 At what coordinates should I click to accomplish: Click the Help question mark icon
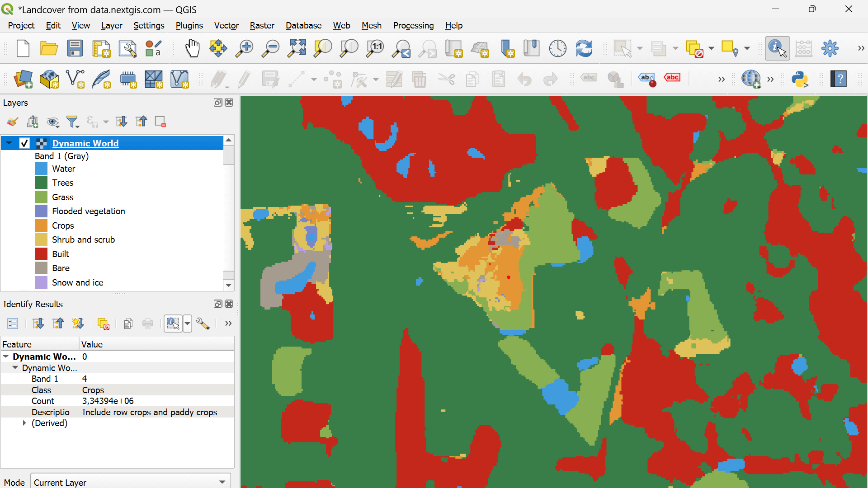pyautogui.click(x=839, y=79)
